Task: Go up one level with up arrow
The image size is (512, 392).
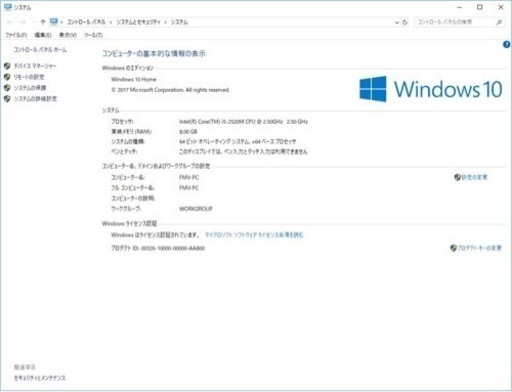Action: click(x=43, y=22)
